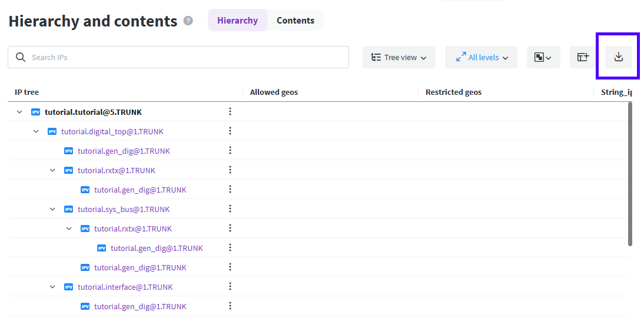Select the Hierarchy tab
This screenshot has height=321, width=644.
(x=237, y=21)
